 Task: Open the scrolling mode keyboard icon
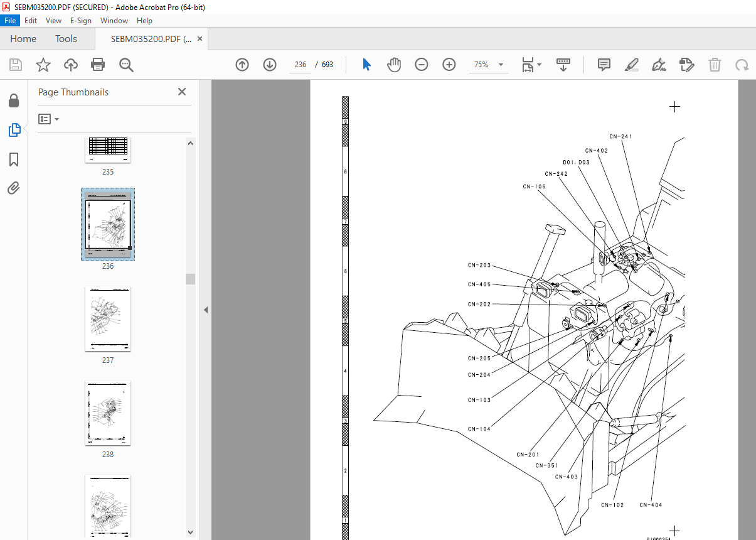click(563, 65)
